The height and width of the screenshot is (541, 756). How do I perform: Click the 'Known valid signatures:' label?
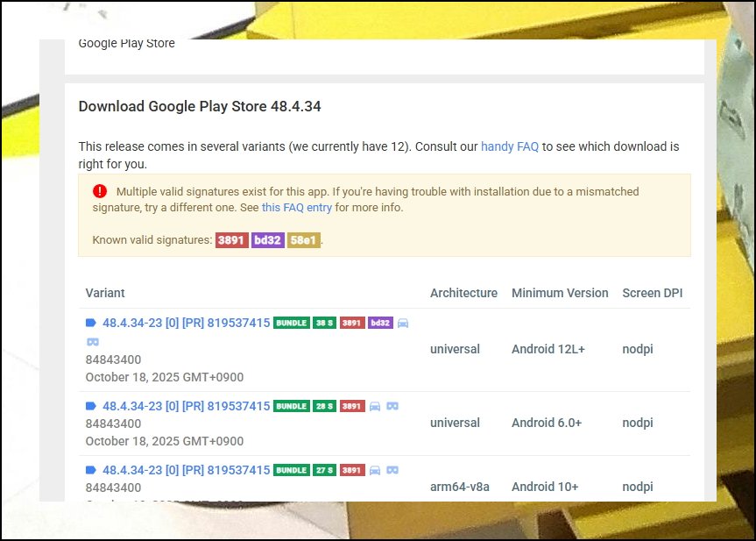click(152, 240)
